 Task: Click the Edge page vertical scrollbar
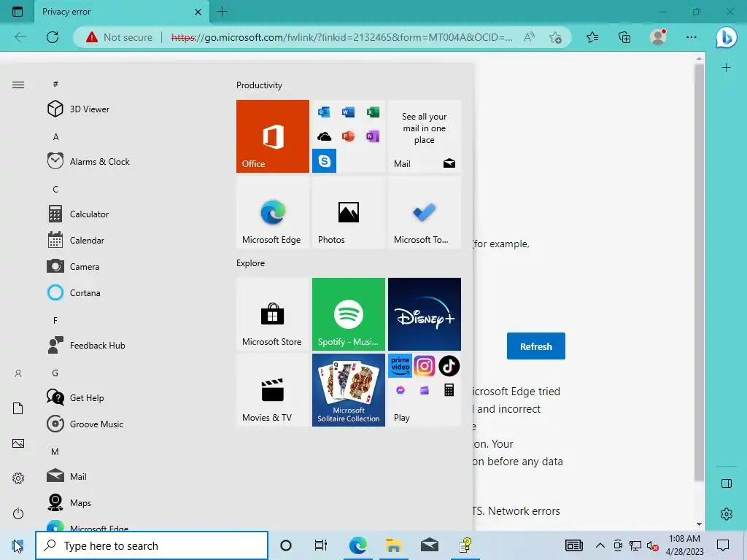pyautogui.click(x=699, y=273)
